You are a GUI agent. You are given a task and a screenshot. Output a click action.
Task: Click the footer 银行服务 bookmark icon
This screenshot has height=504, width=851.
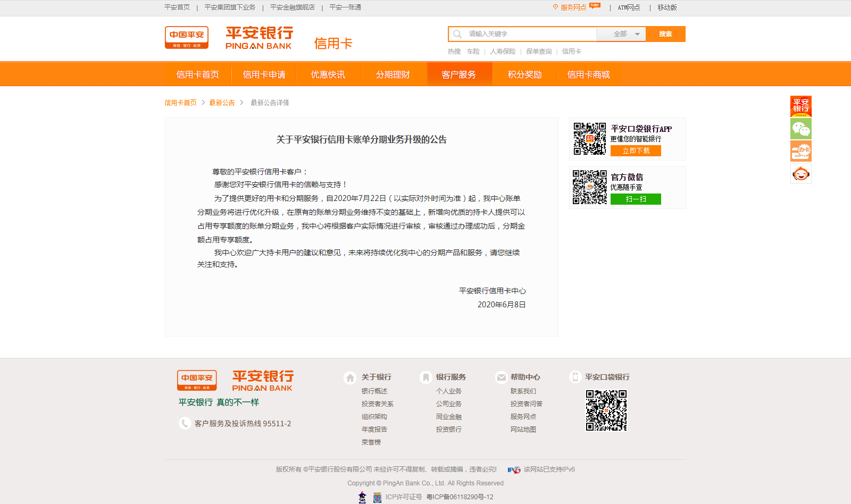[425, 377]
